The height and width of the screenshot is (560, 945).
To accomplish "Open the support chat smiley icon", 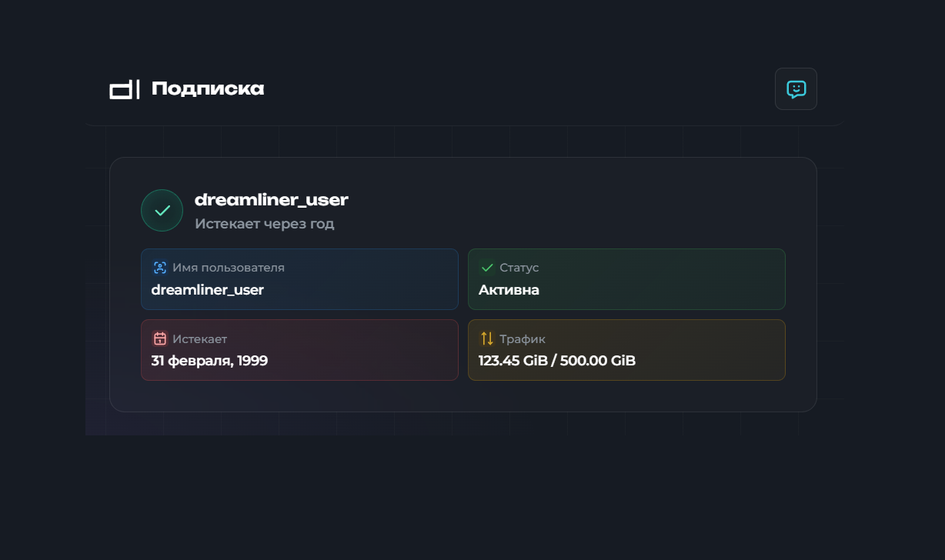I will (x=796, y=89).
